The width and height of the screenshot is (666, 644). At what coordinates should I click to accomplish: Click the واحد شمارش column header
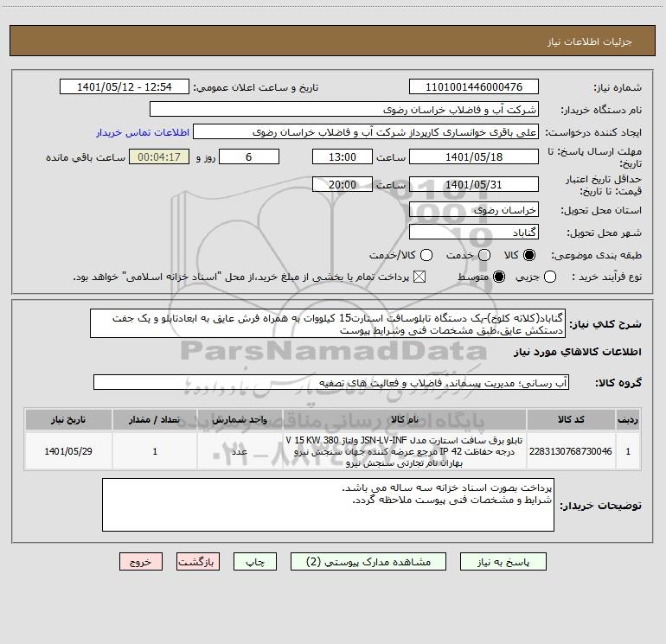point(240,419)
